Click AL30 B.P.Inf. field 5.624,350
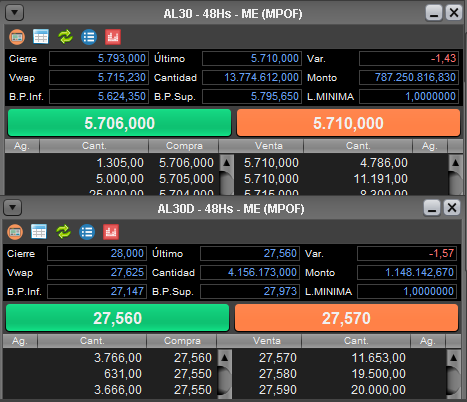Viewport: 467px width, 402px height. (99, 97)
